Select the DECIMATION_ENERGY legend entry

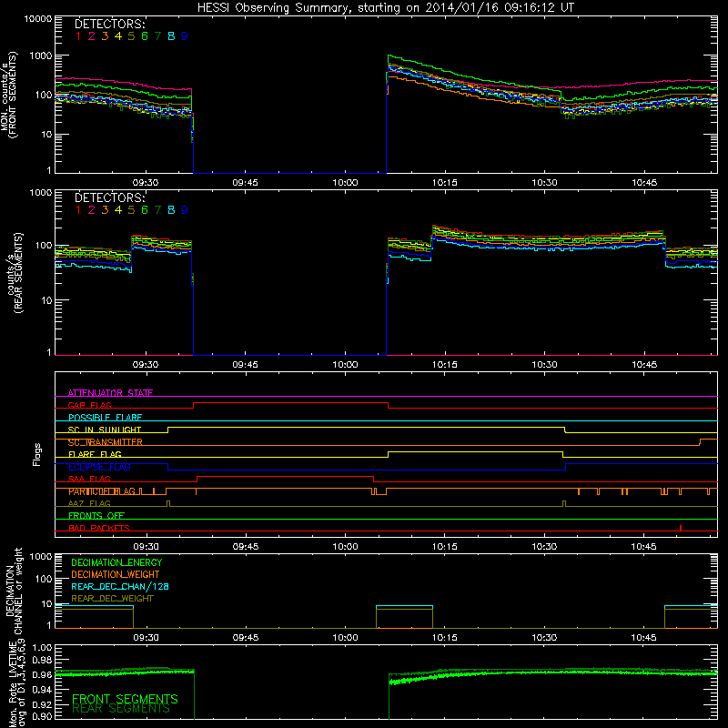click(116, 562)
